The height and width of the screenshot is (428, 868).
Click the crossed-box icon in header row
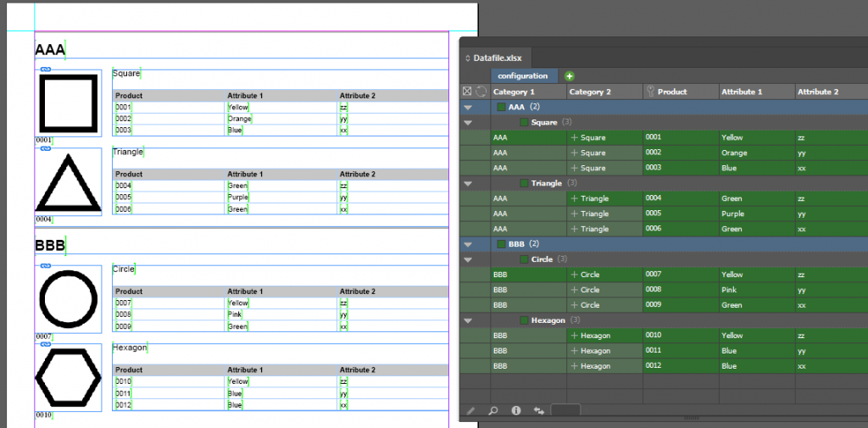point(467,92)
